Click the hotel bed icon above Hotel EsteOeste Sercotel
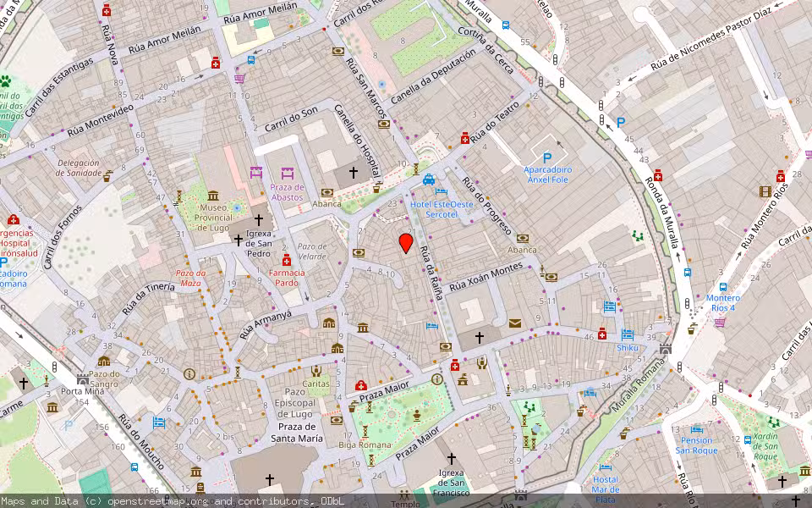812x508 pixels. 442,191
